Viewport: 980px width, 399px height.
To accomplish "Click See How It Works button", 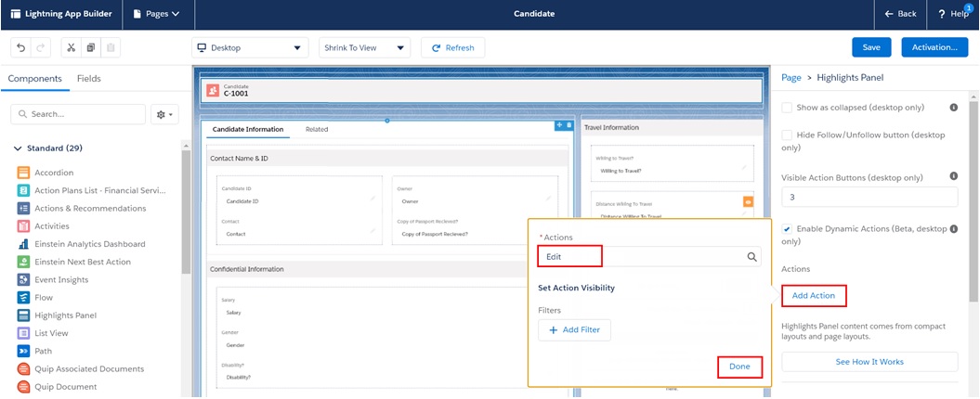I will 869,362.
